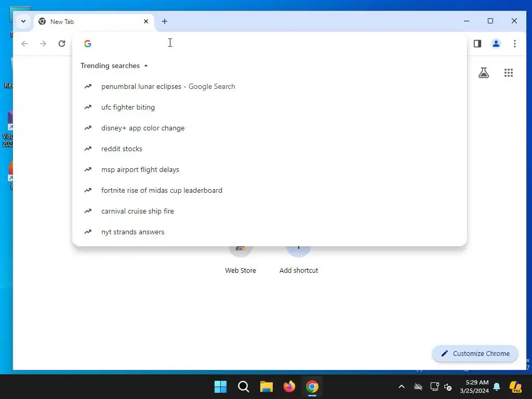532x399 pixels.
Task: Click trending icon beside nyt strands answers
Action: point(88,232)
